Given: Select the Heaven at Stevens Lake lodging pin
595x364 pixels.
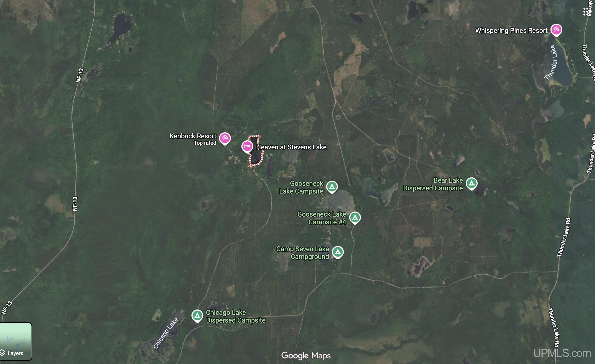Looking at the screenshot, I should tap(247, 146).
